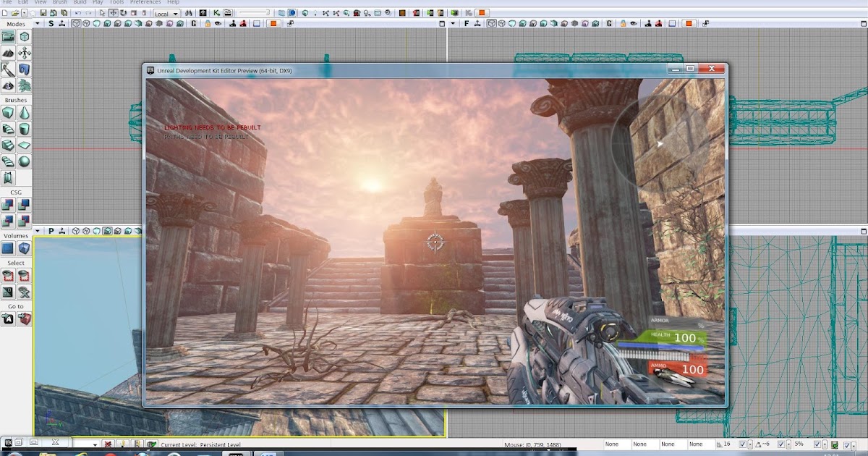The width and height of the screenshot is (868, 456).
Task: Click the Add Volume icon under Volumes
Action: tap(25, 249)
